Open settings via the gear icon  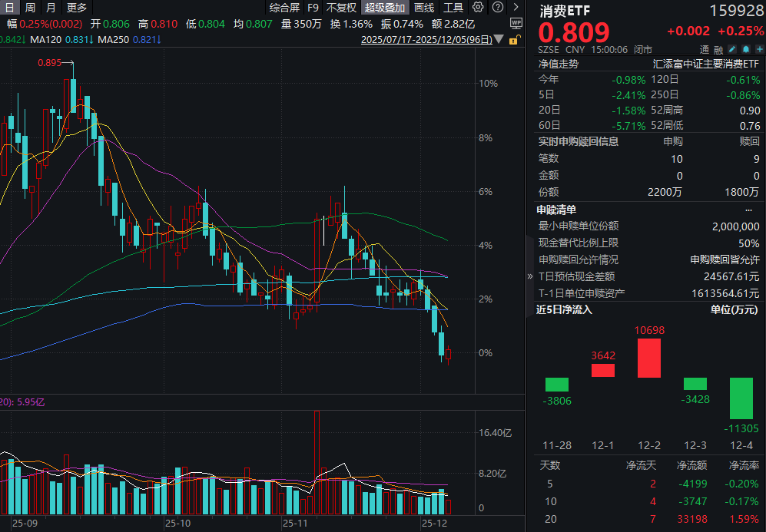pos(476,7)
